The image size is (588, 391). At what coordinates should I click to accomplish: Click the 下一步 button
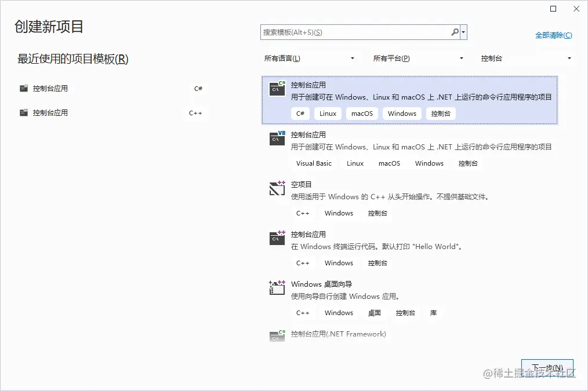[547, 367]
